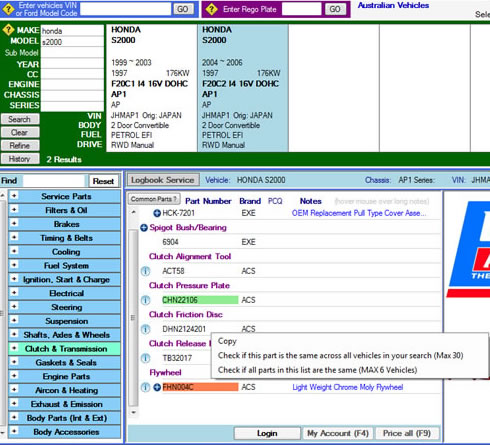Open info icon for FHN004C flywheel

[x=145, y=387]
